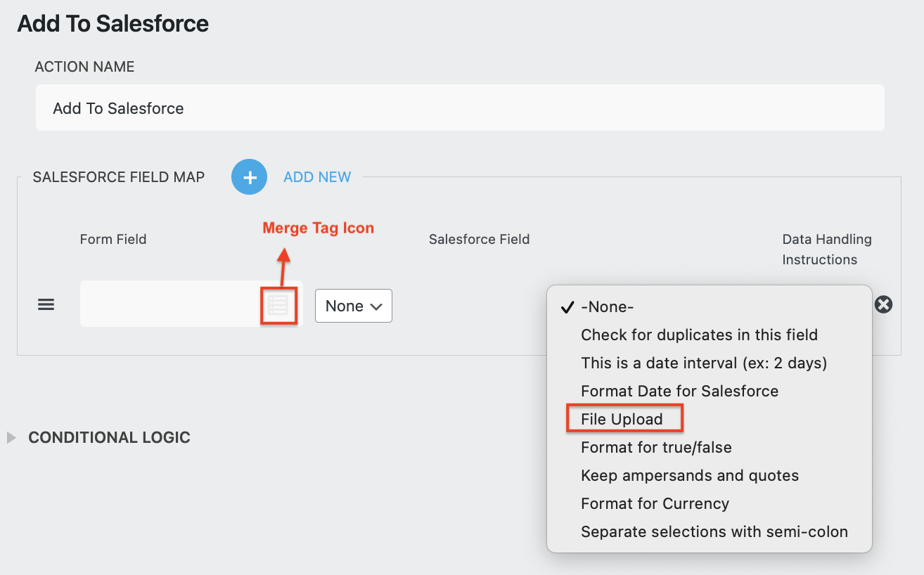The width and height of the screenshot is (924, 575).
Task: Choose Keep ampersands and quotes
Action: (x=690, y=475)
